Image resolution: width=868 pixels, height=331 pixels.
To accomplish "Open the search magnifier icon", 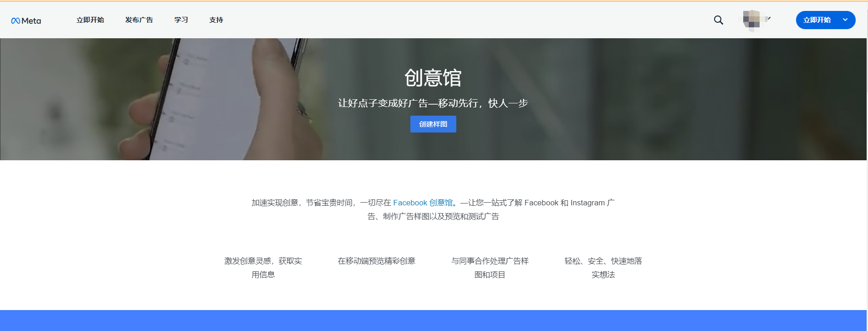I will (x=718, y=20).
